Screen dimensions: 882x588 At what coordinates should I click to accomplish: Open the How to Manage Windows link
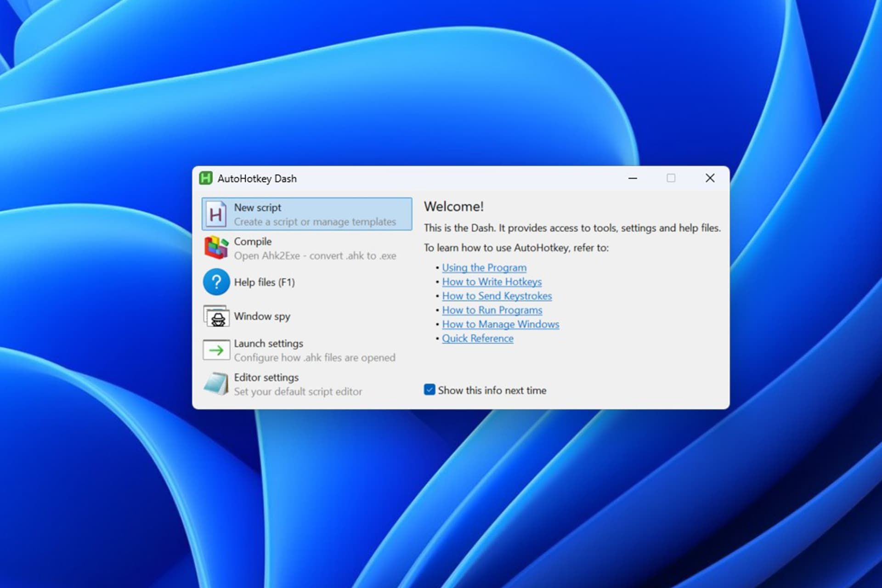[501, 324]
